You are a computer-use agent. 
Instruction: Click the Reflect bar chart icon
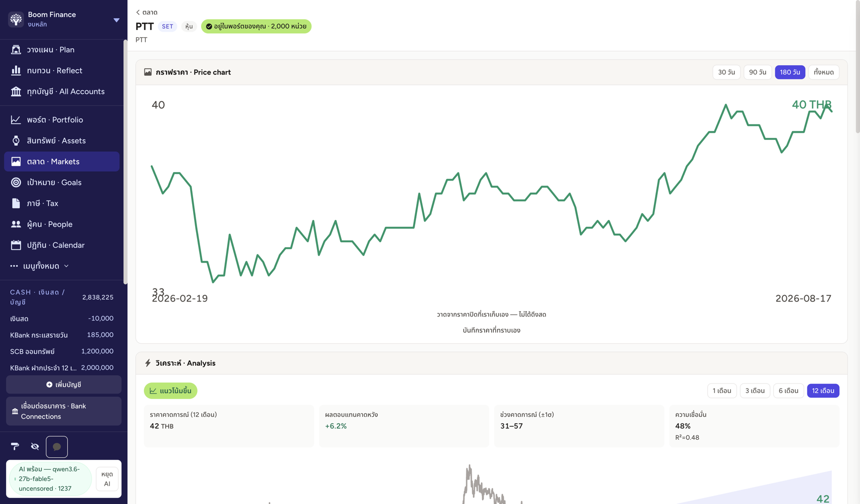coord(16,71)
